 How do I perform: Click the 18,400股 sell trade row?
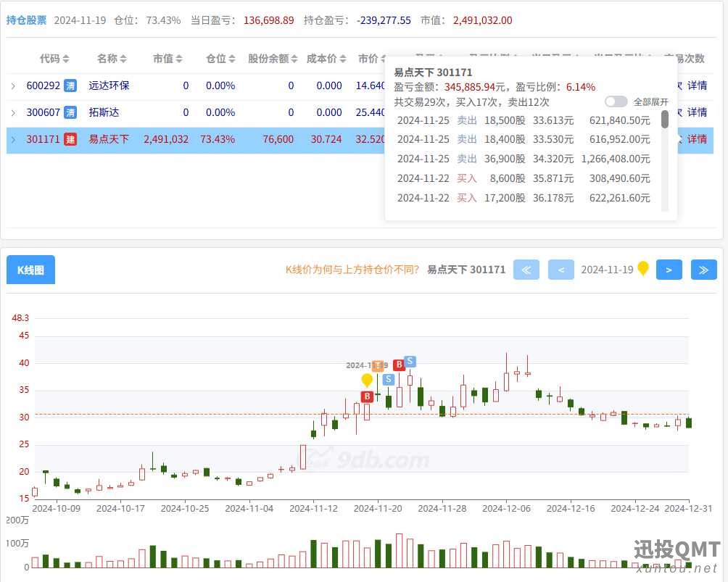click(524, 140)
